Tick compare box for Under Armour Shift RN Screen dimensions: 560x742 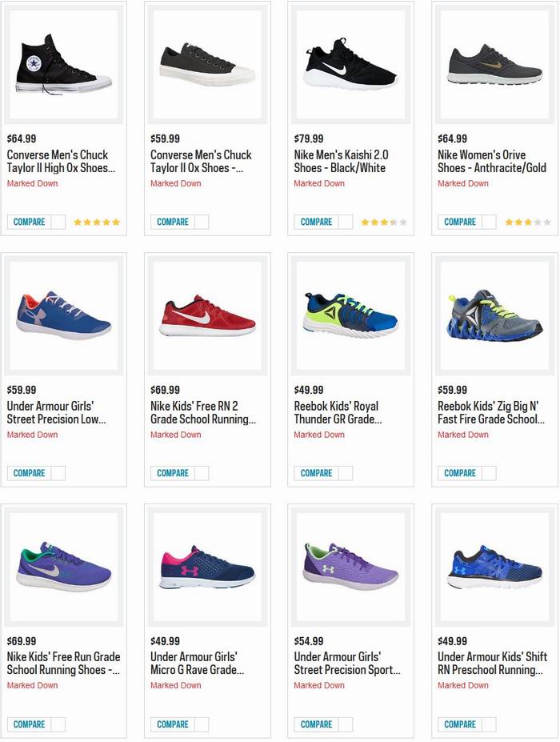[489, 724]
